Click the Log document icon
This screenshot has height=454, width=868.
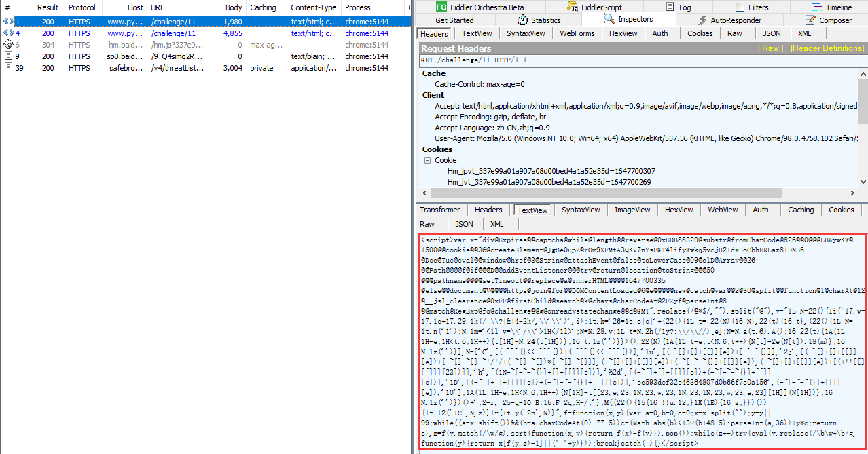click(668, 7)
